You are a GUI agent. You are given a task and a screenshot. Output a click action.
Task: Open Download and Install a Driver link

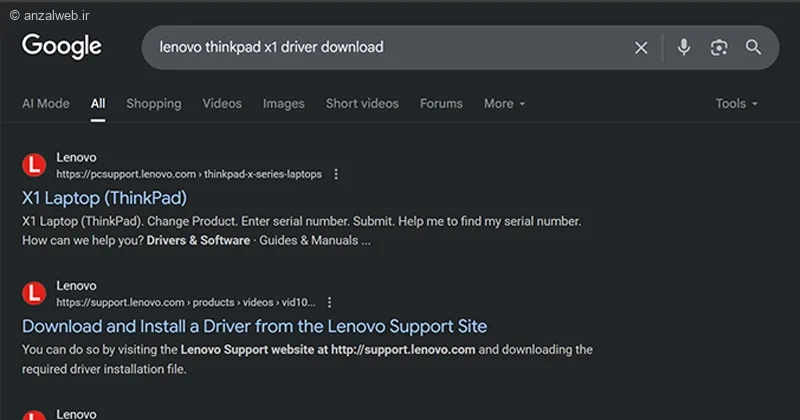(254, 326)
